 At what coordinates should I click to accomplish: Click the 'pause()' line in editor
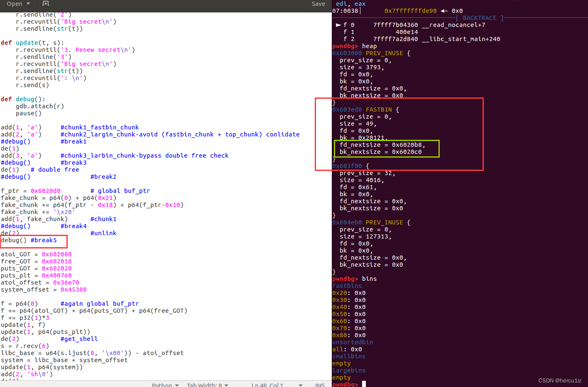29,113
